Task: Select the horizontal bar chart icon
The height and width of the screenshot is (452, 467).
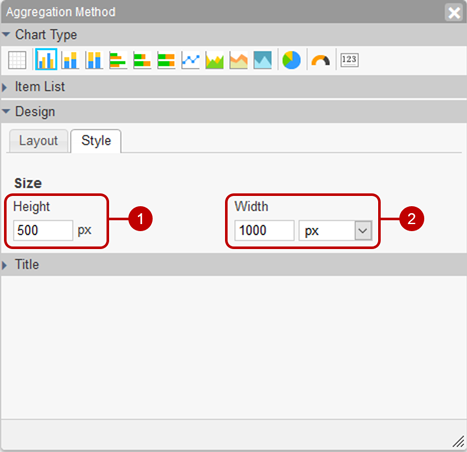Action: [118, 60]
